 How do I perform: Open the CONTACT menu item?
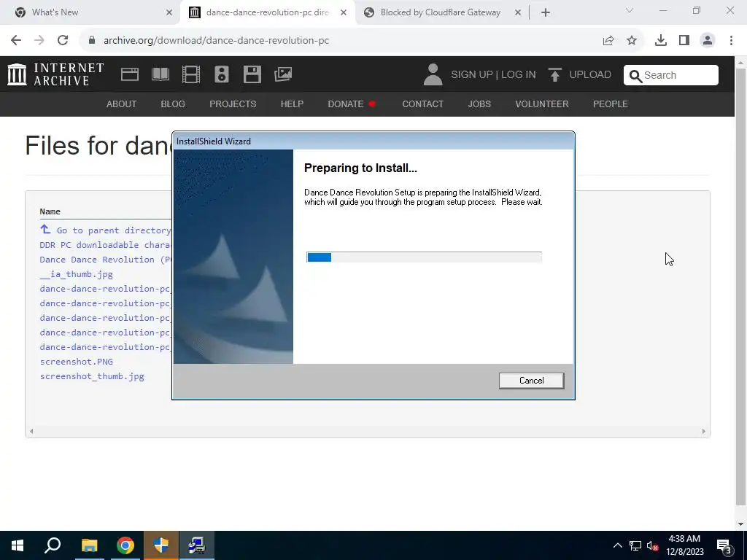(422, 104)
